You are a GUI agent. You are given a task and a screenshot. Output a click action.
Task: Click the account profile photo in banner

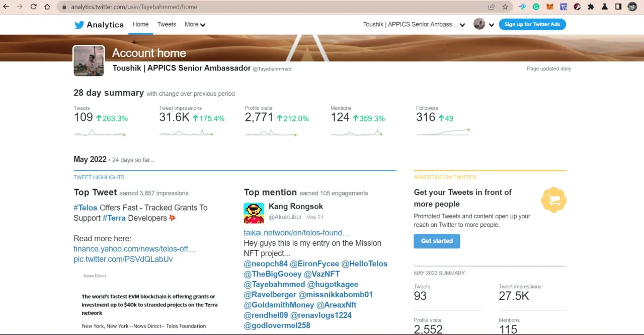89,61
